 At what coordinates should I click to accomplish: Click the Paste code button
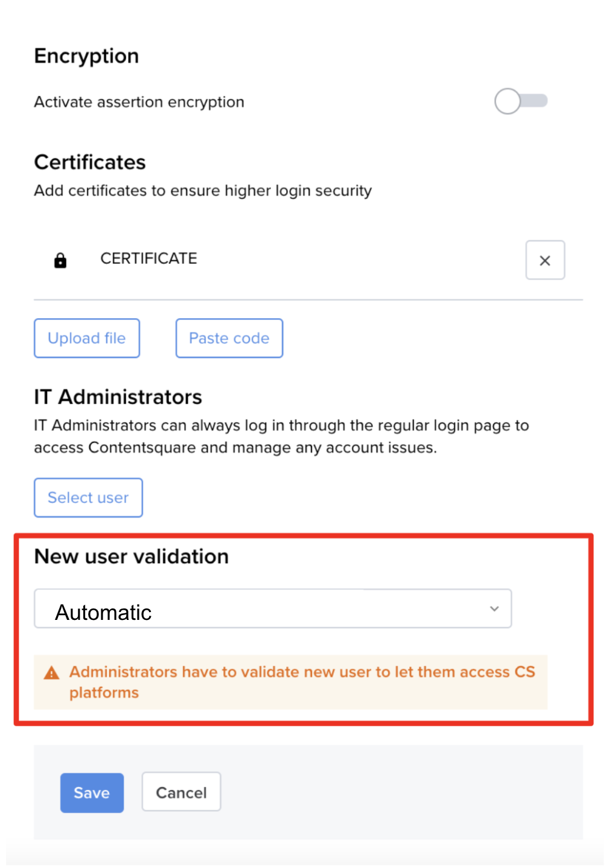coord(229,338)
